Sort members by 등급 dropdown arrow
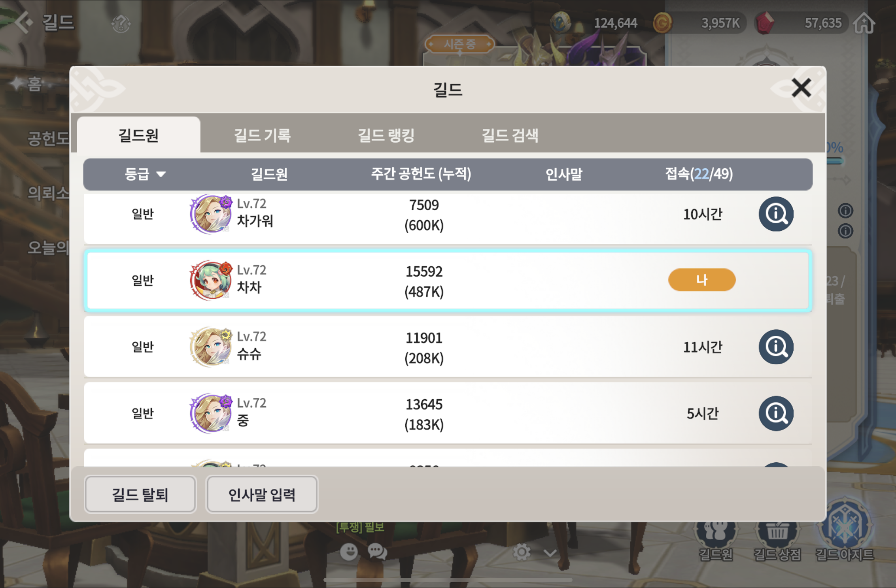 (x=161, y=174)
